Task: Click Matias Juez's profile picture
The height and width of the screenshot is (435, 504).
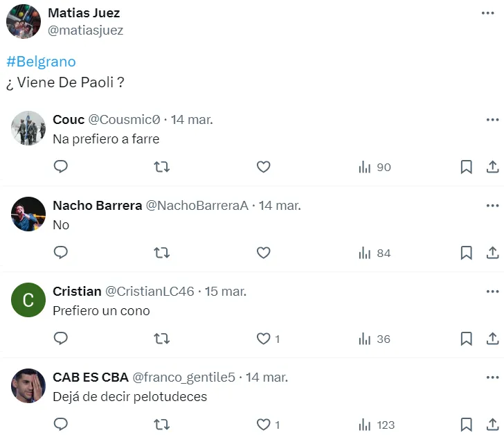Action: pos(24,21)
